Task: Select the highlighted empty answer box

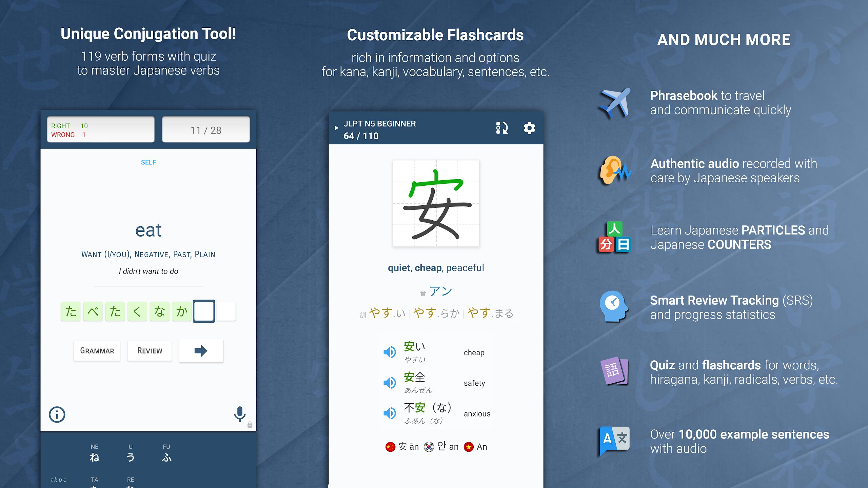Action: [204, 311]
